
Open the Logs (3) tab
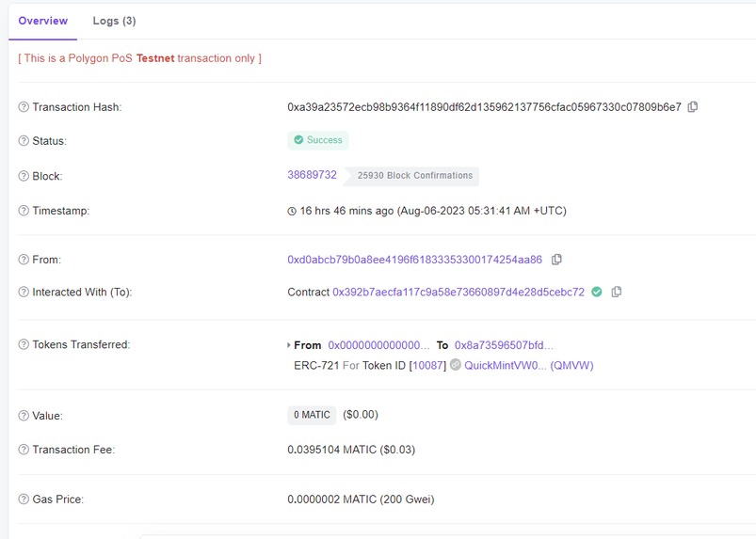[x=114, y=21]
